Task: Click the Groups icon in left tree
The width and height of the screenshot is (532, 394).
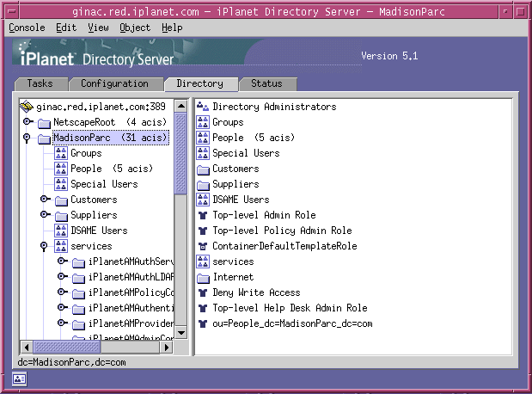Action: (61, 153)
